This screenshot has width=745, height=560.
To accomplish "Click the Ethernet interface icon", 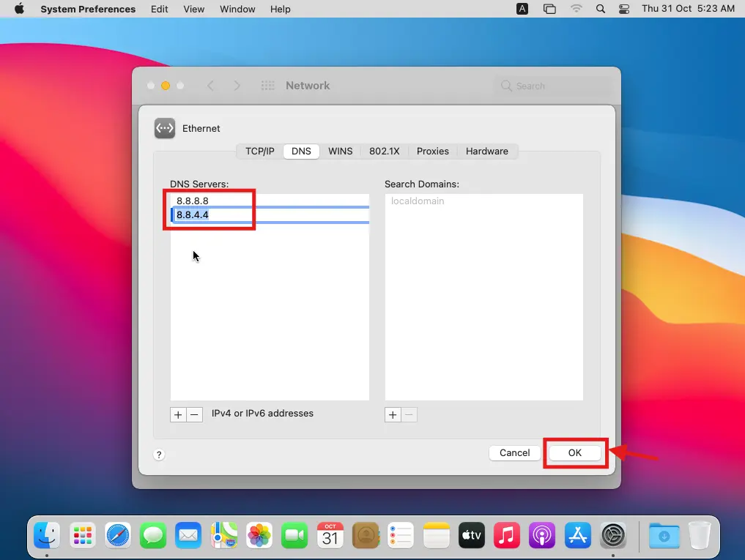I will (165, 128).
